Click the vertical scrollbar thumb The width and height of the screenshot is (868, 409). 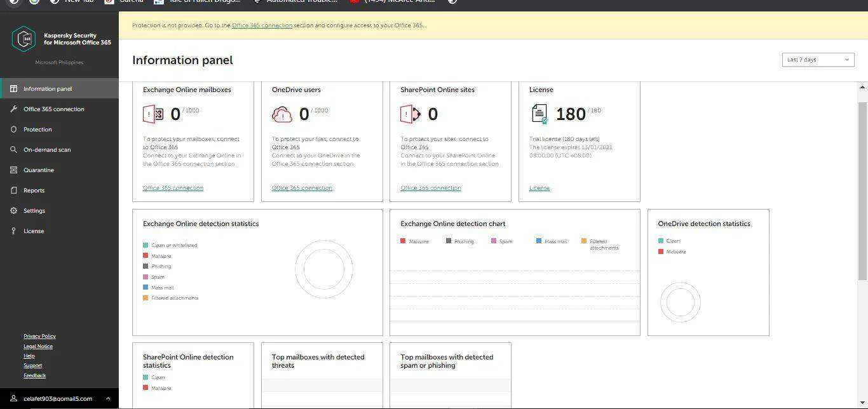tap(862, 191)
